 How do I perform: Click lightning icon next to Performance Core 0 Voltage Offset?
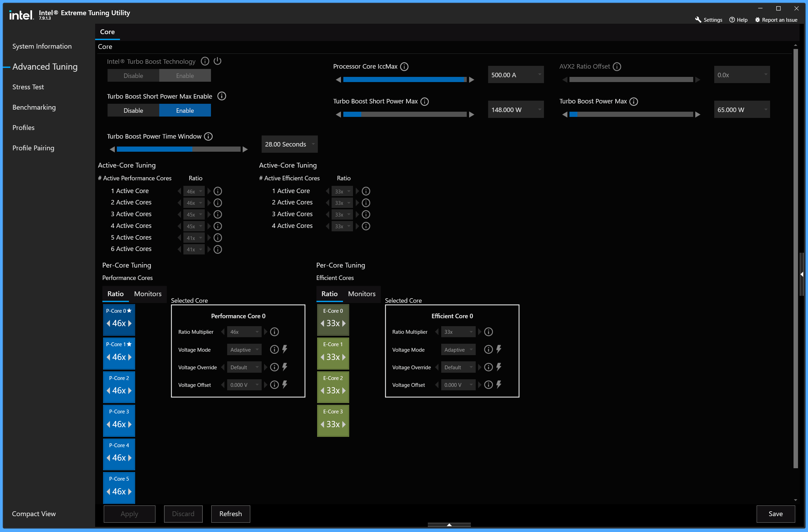pyautogui.click(x=285, y=384)
